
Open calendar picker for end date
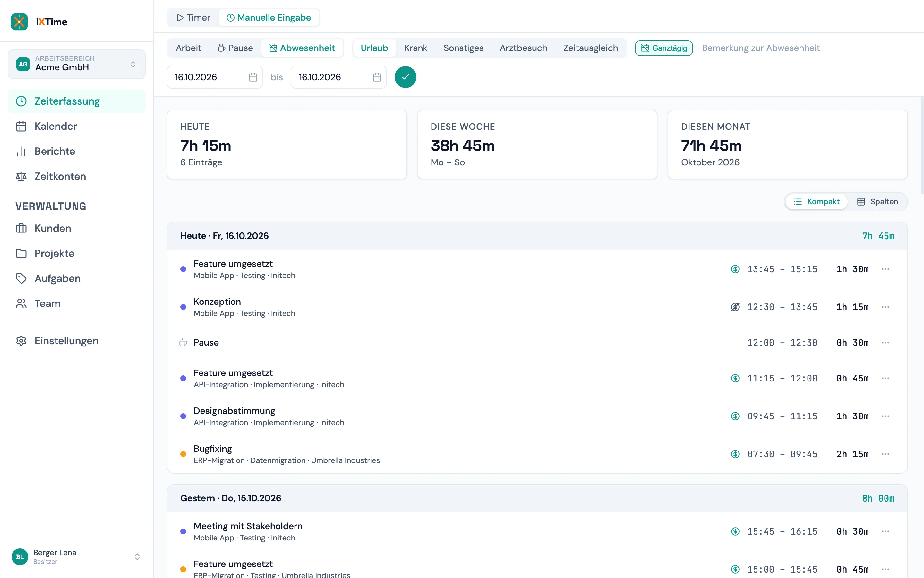pos(376,77)
